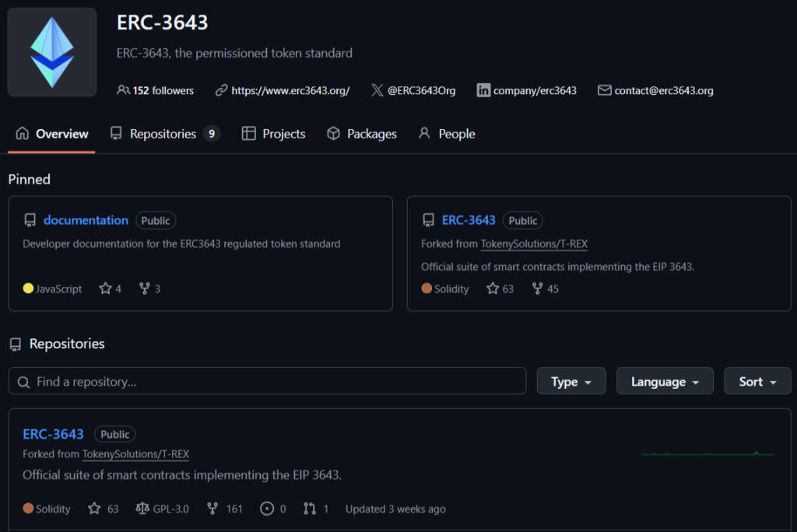The image size is (797, 532).
Task: Open ERC-3643 repository in the list
Action: pyautogui.click(x=54, y=434)
